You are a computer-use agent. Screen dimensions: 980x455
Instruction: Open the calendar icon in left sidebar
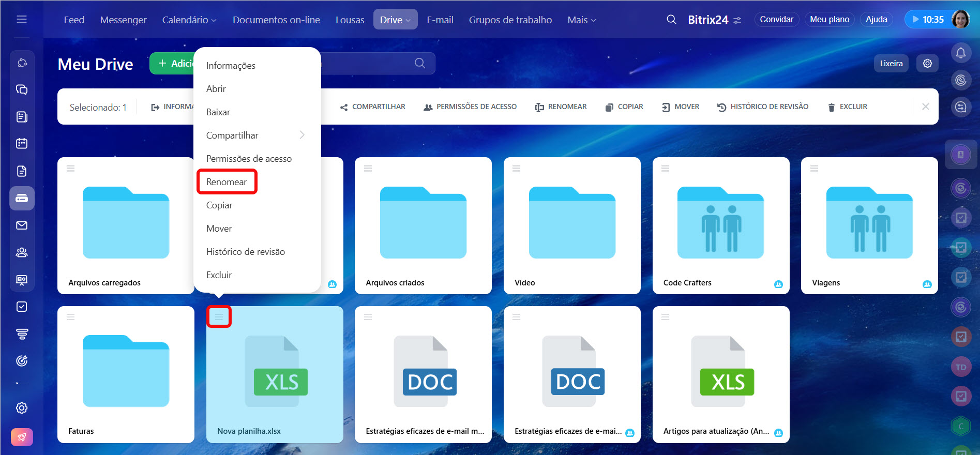click(22, 144)
